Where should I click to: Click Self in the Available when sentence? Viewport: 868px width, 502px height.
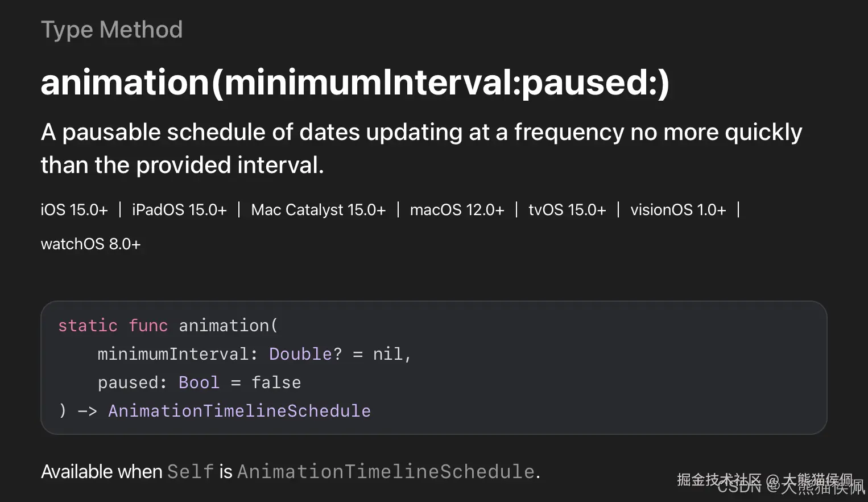190,472
